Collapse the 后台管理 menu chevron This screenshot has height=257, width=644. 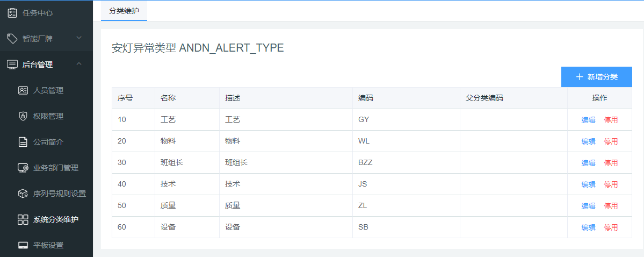click(79, 64)
